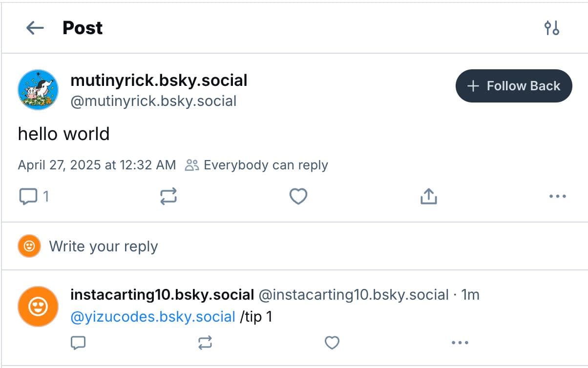Open the main post's three-dot menu
Viewport: 588px width, 368px height.
coord(557,196)
